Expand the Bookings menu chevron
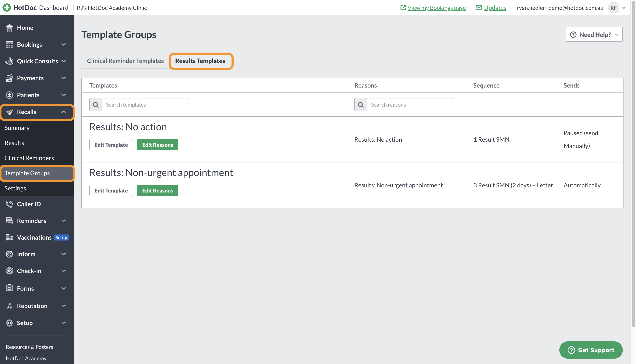Viewport: 636px width, 364px height. coord(64,44)
